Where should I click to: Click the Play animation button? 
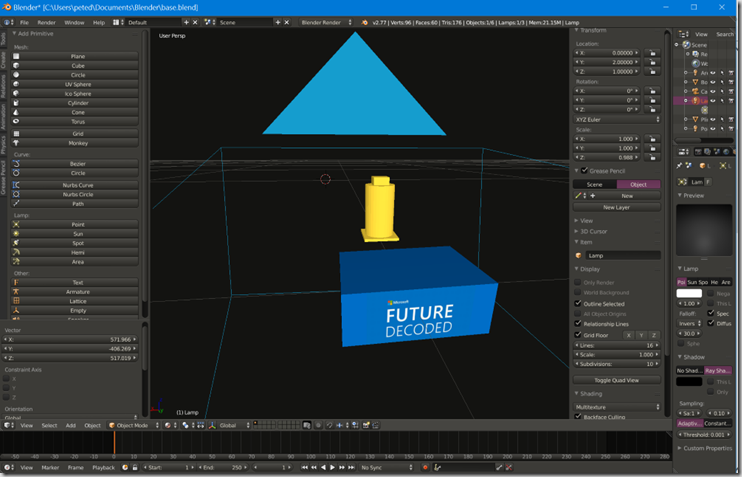pyautogui.click(x=332, y=468)
